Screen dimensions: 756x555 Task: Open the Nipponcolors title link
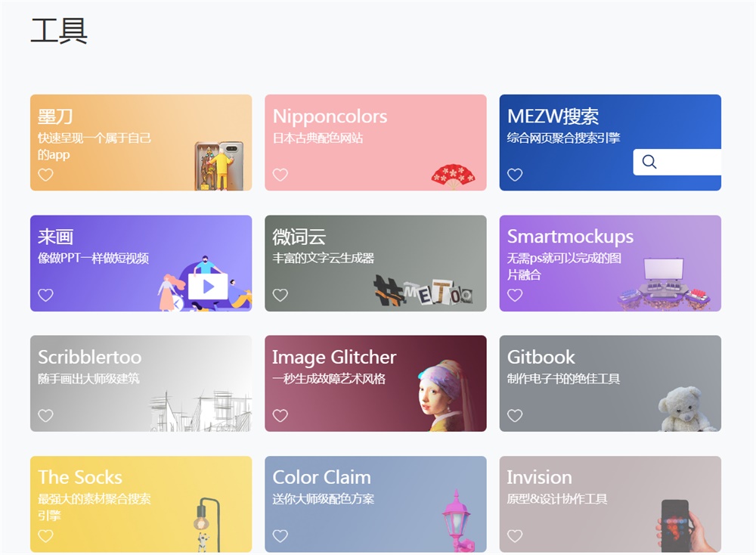coord(330,116)
